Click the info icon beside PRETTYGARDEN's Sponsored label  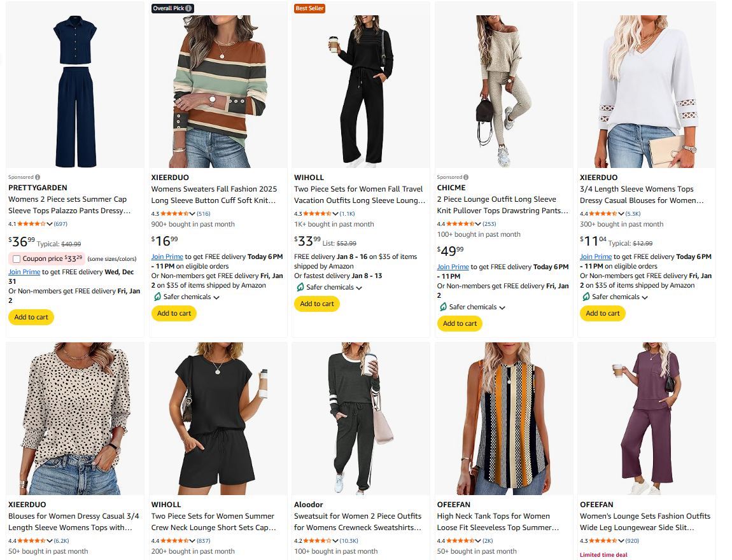(38, 177)
